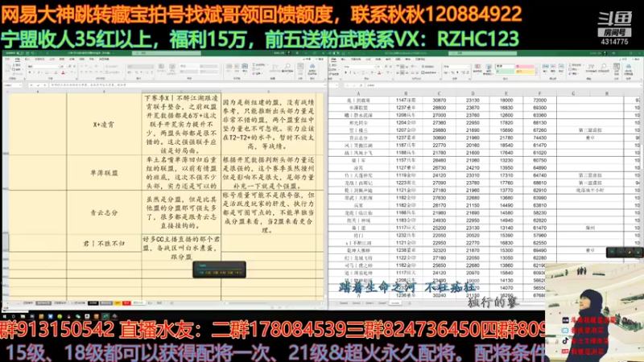Viewport: 644px width, 362px height.
Task: Click red font color icon in left Excel
Action: (x=64, y=72)
